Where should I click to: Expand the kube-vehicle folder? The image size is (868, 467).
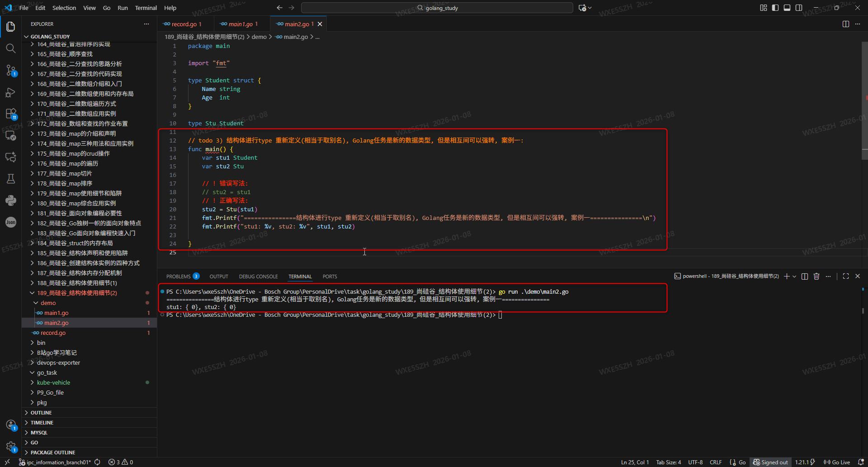(90, 382)
